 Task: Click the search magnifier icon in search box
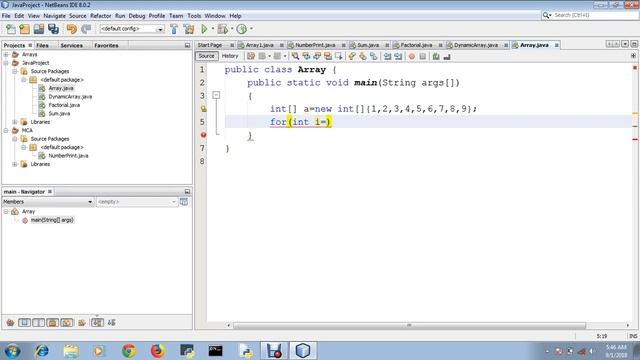tap(547, 15)
